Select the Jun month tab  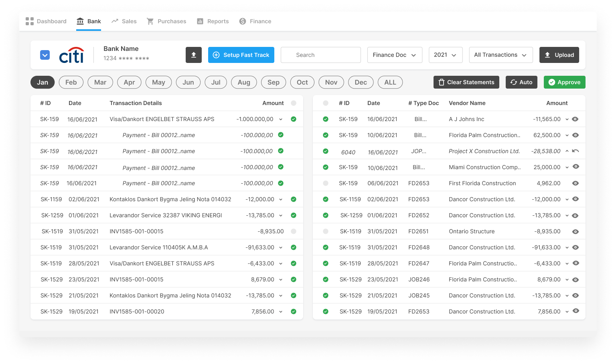click(x=188, y=82)
